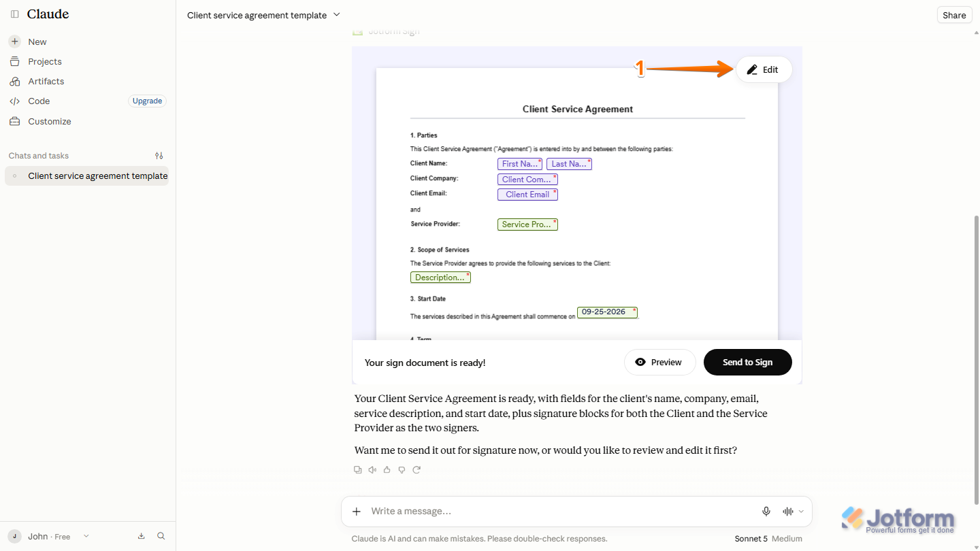Click the plus attach icon in composer

tap(357, 512)
